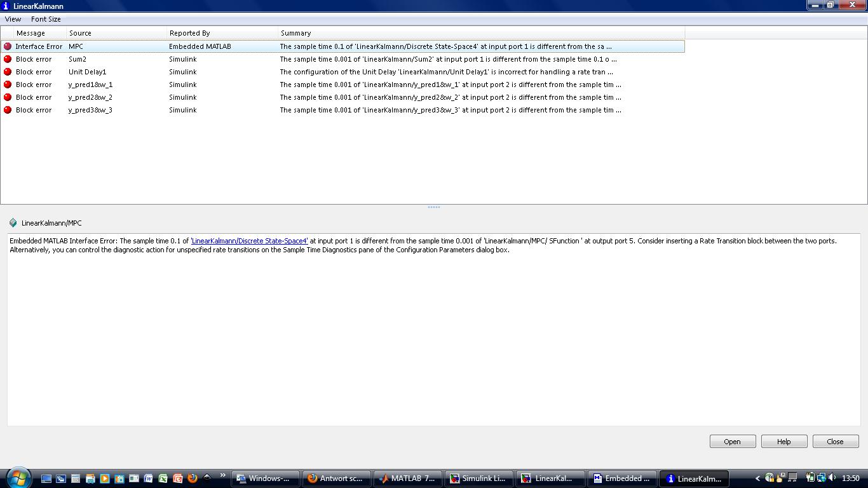Image resolution: width=868 pixels, height=488 pixels.
Task: Expand hidden quick launch icons chevron
Action: [222, 475]
